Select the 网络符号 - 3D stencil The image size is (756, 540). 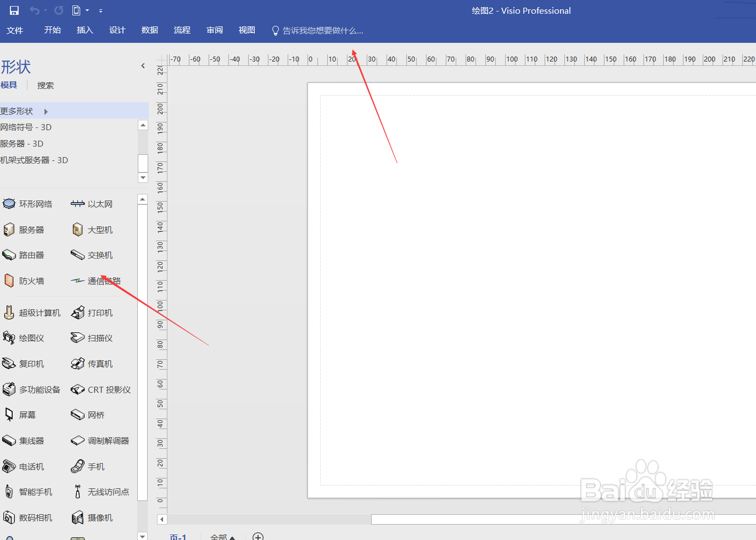coord(26,127)
